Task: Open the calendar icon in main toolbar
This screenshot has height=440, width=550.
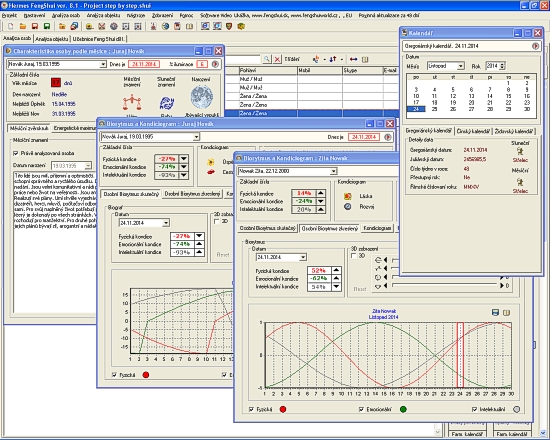Action: click(x=177, y=26)
